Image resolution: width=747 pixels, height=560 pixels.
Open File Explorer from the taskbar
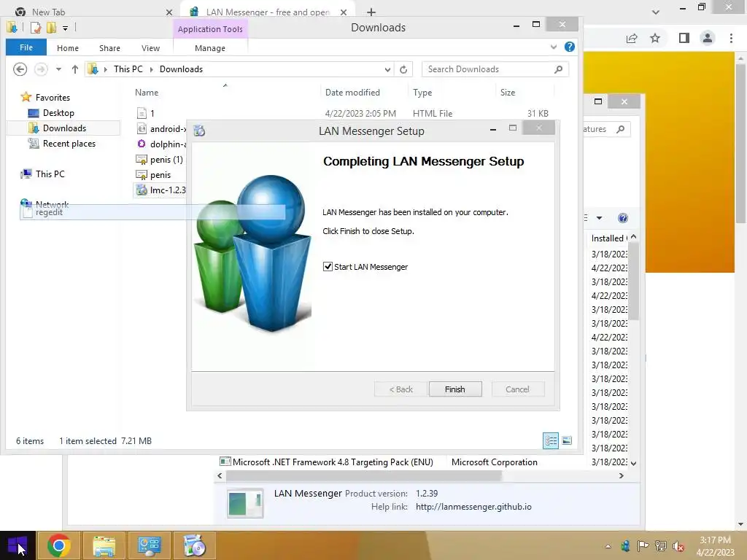pos(104,545)
